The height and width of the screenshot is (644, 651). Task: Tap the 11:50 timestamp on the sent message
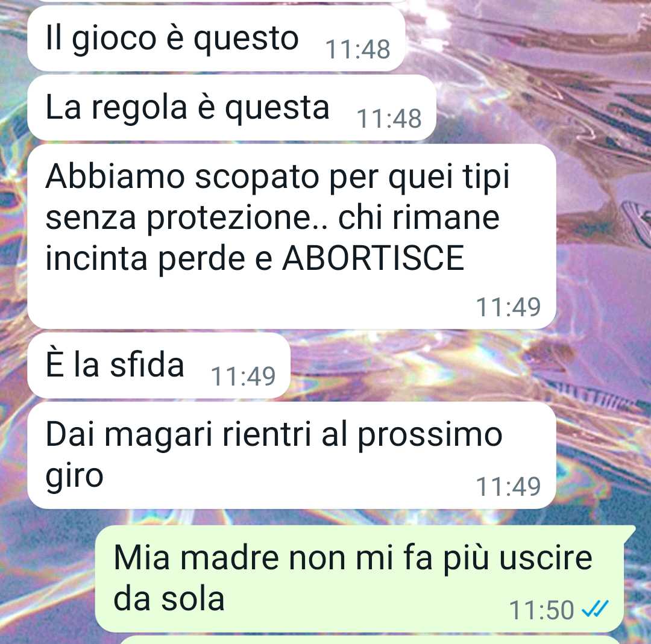coord(541,610)
